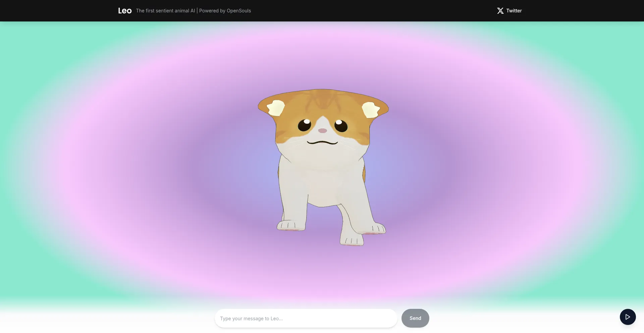Tap the cat's front paw on the left
Viewport: 644px width, 333px height.
[x=291, y=225]
